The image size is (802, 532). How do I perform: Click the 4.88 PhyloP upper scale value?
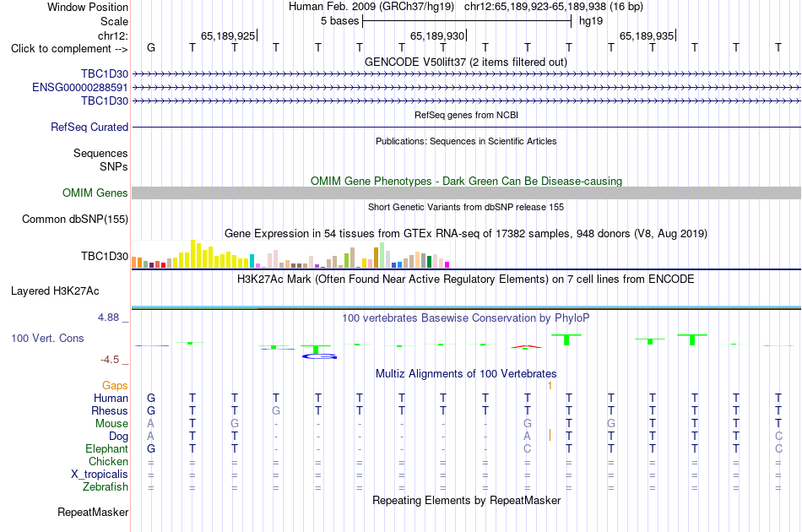108,318
